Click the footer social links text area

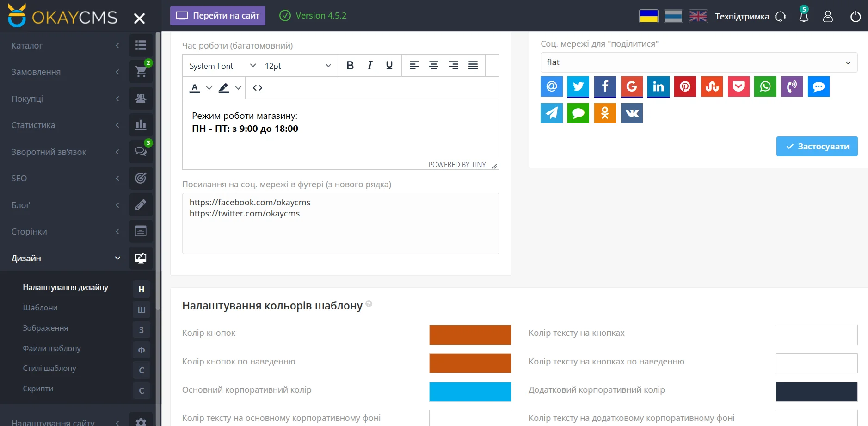(340, 224)
